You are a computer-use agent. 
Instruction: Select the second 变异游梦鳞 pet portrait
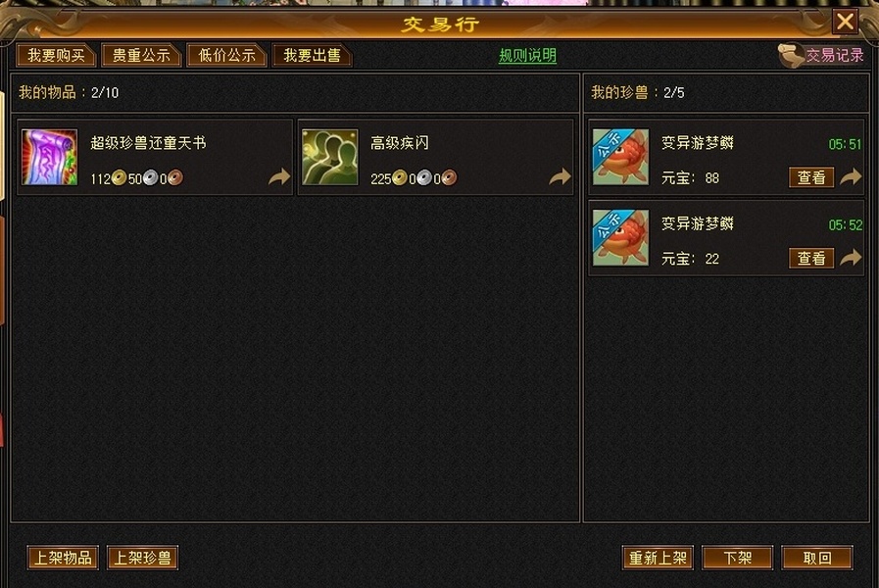(x=620, y=238)
